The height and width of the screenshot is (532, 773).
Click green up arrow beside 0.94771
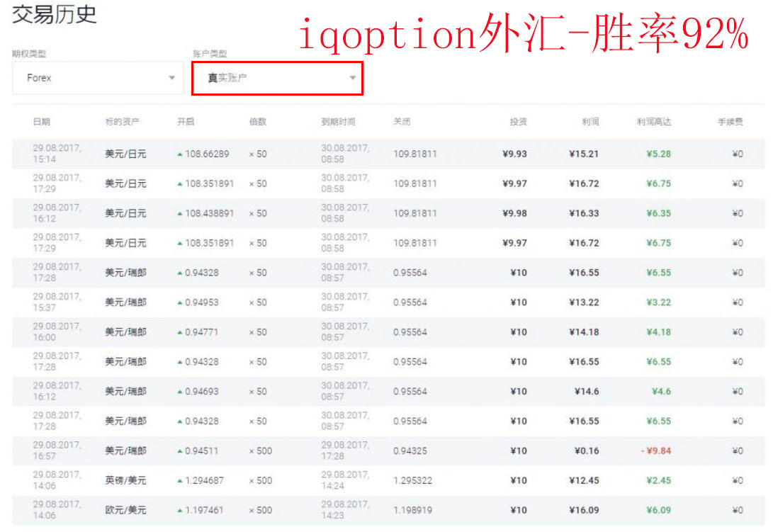point(180,332)
